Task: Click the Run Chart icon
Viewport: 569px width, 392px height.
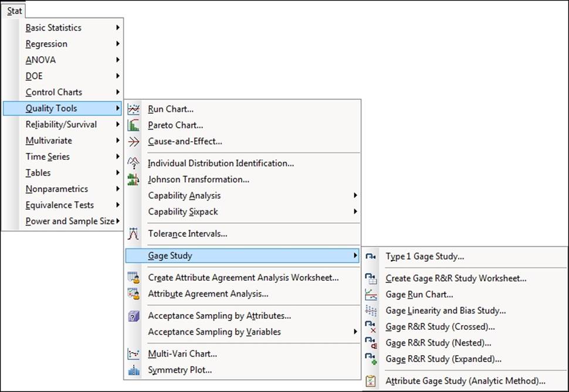Action: pyautogui.click(x=134, y=109)
